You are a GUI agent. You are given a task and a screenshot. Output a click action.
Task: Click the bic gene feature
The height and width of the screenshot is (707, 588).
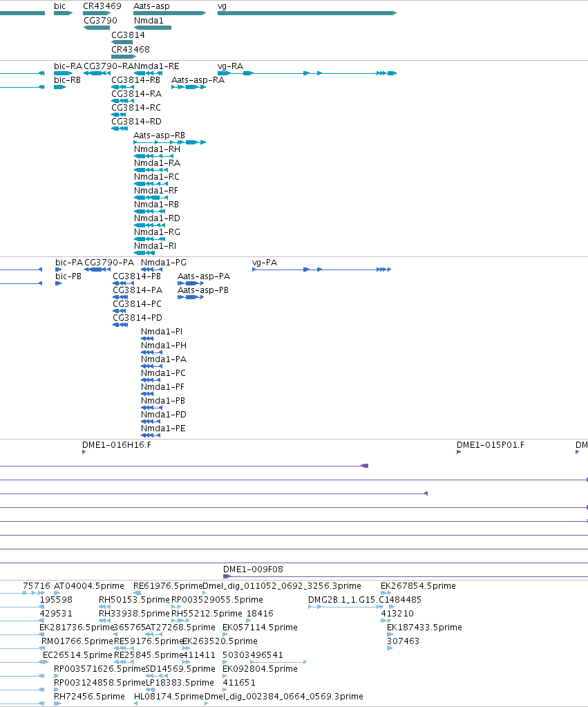click(63, 13)
